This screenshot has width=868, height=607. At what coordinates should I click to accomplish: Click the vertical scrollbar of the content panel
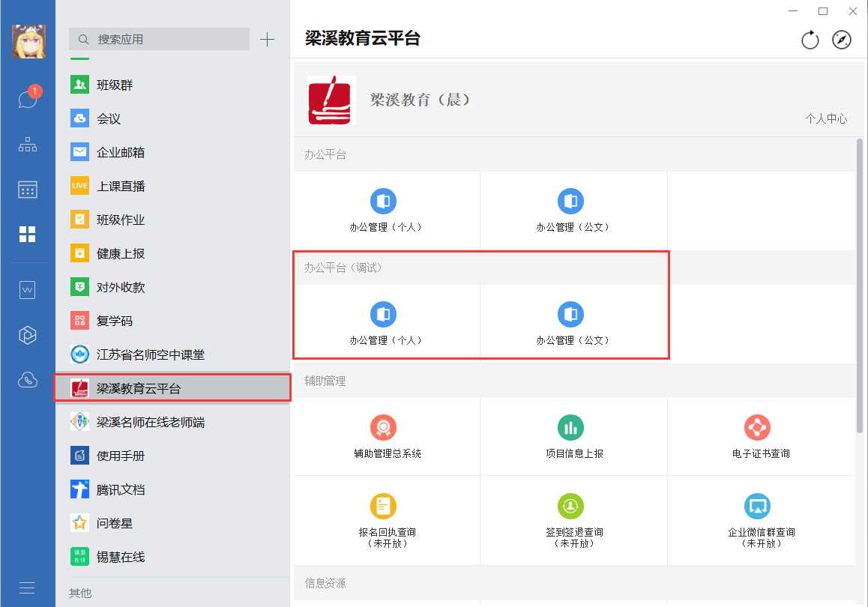click(860, 286)
